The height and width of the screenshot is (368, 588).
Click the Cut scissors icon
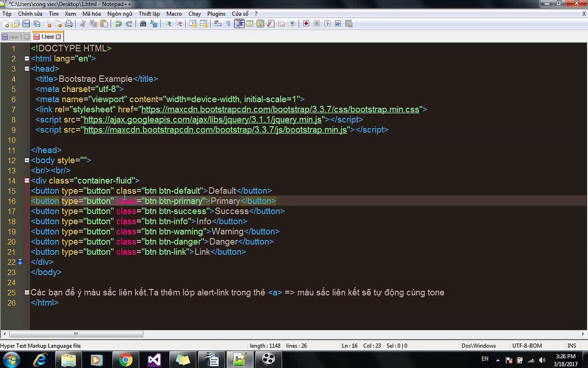[x=83, y=24]
